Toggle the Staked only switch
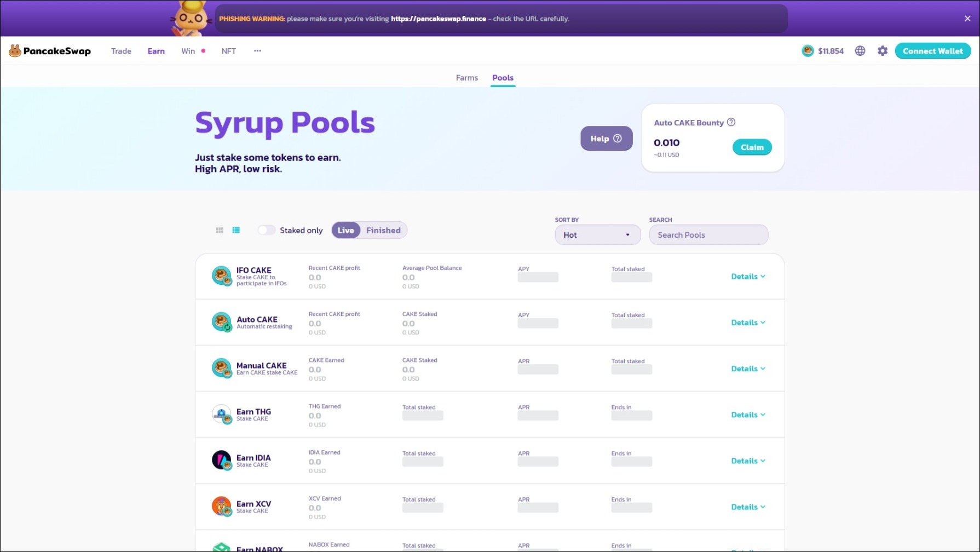 [267, 231]
